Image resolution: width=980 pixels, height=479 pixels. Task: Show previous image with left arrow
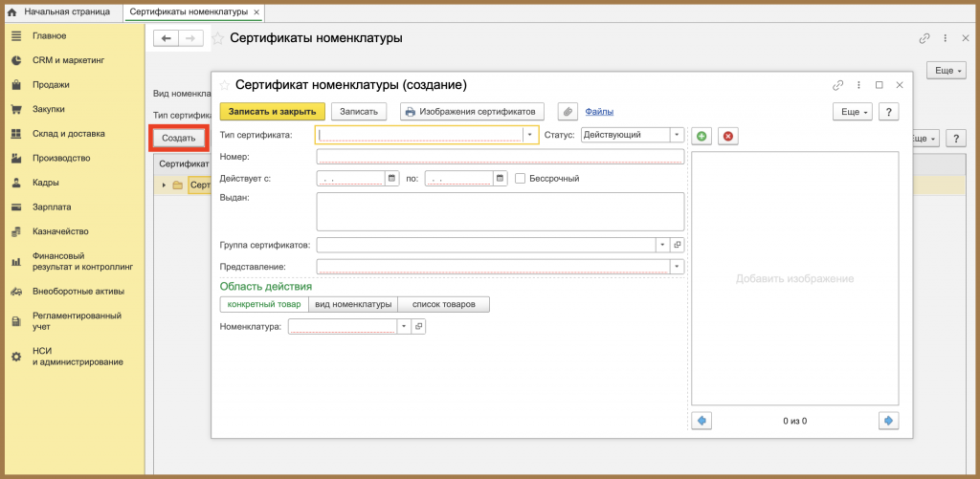[x=702, y=421]
